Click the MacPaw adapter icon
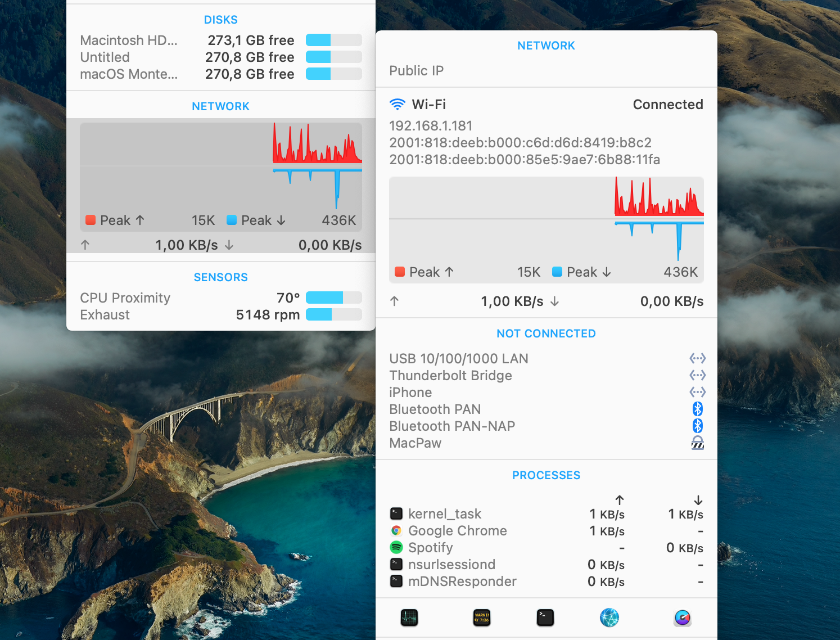The width and height of the screenshot is (840, 640). pos(697,444)
